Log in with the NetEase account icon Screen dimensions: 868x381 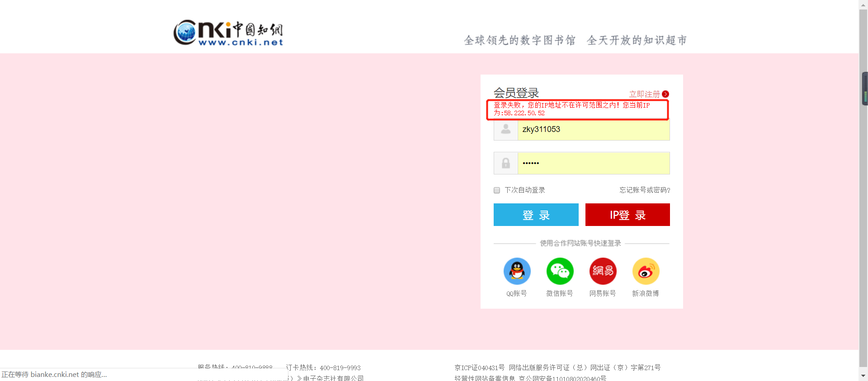click(x=603, y=271)
